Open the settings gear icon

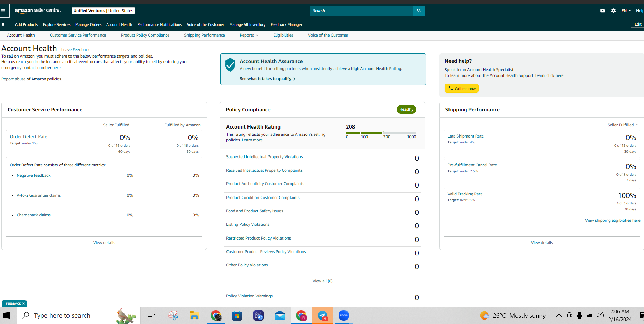pyautogui.click(x=613, y=11)
